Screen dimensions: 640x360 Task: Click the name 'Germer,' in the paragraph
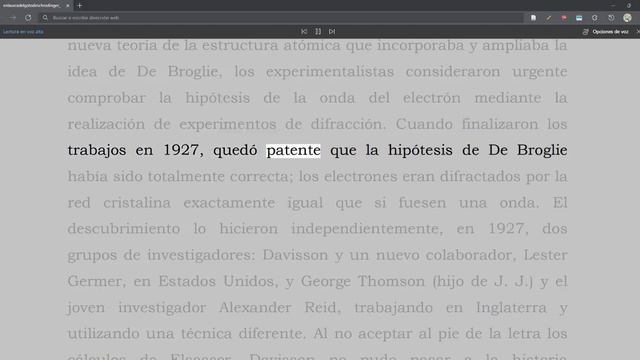coord(97,281)
